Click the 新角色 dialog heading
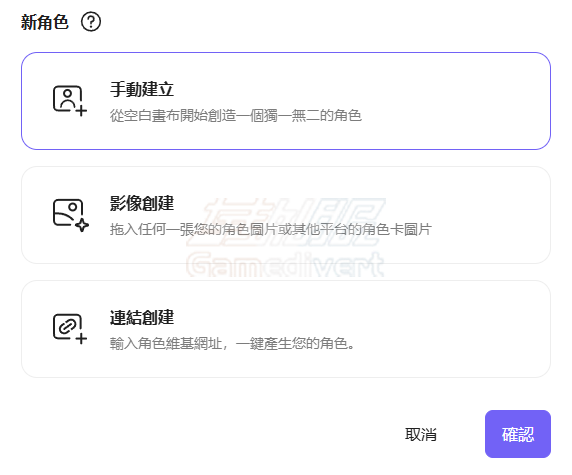 coord(45,22)
